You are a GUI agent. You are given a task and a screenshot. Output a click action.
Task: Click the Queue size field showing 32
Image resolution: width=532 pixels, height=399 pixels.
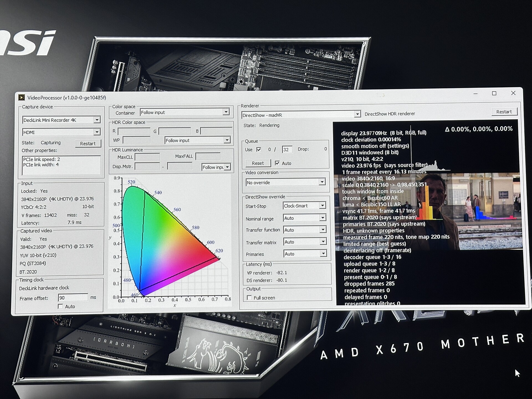(x=287, y=150)
